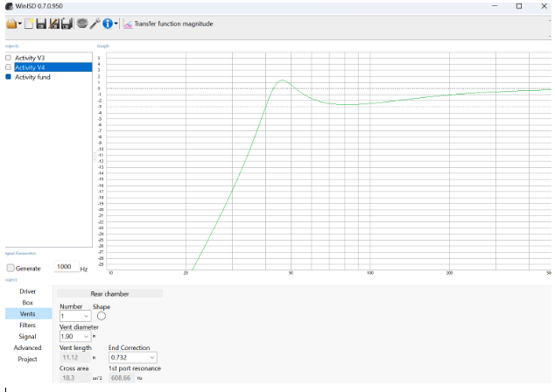This screenshot has width=555, height=392.
Task: Expand the open-project dropdown arrow
Action: click(20, 24)
